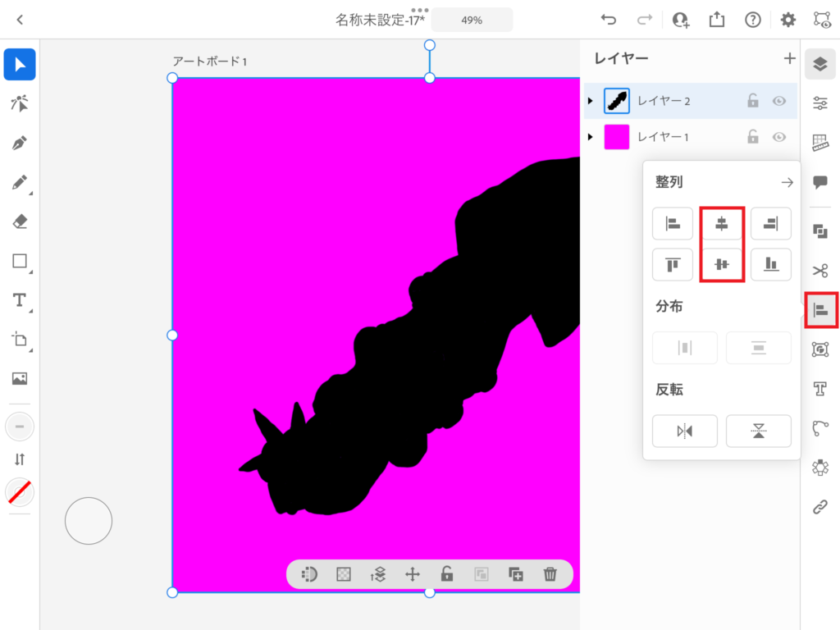Open the Path editing panel

[x=820, y=428]
